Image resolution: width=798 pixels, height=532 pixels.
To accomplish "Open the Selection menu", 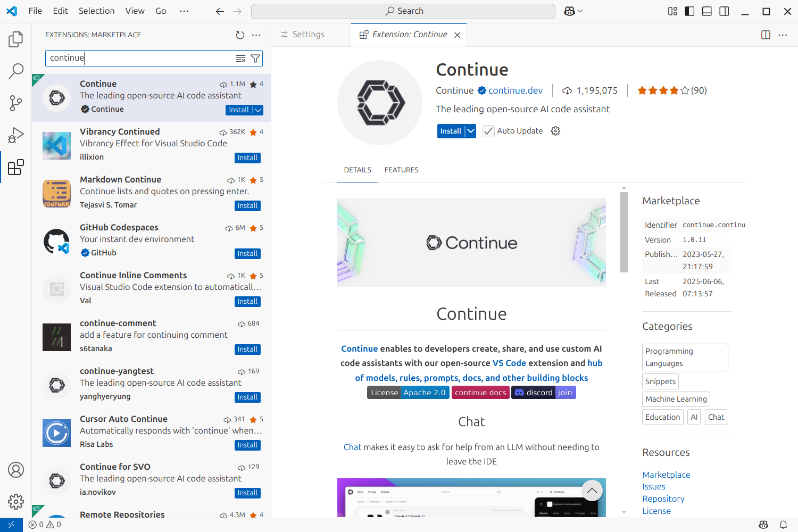I will [96, 11].
